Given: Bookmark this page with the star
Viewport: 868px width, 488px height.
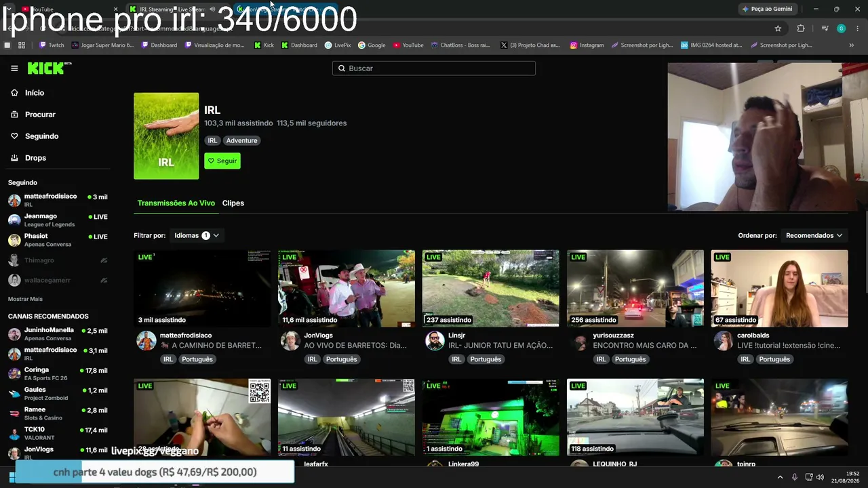Looking at the screenshot, I should coord(778,28).
